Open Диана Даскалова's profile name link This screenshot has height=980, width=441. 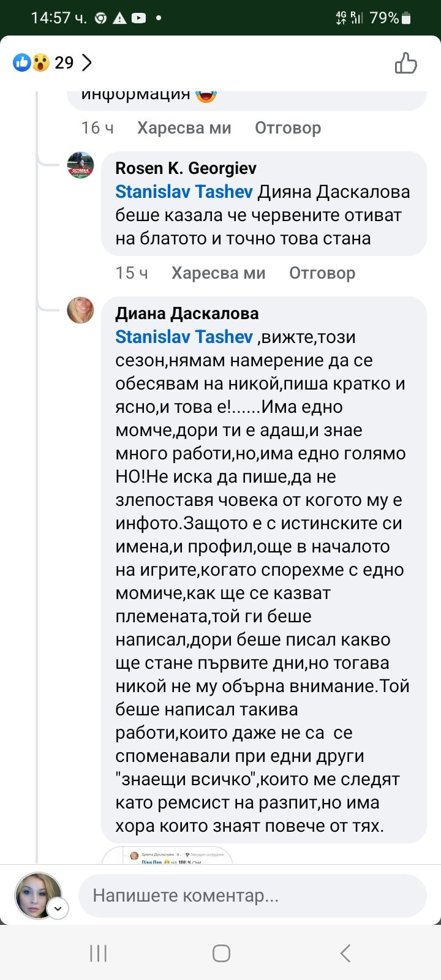(x=187, y=313)
